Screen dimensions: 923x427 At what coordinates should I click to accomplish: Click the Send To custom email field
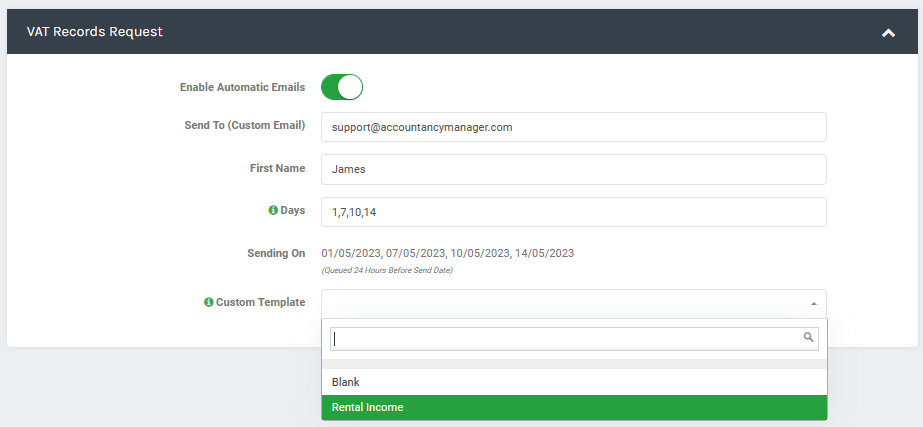click(573, 127)
